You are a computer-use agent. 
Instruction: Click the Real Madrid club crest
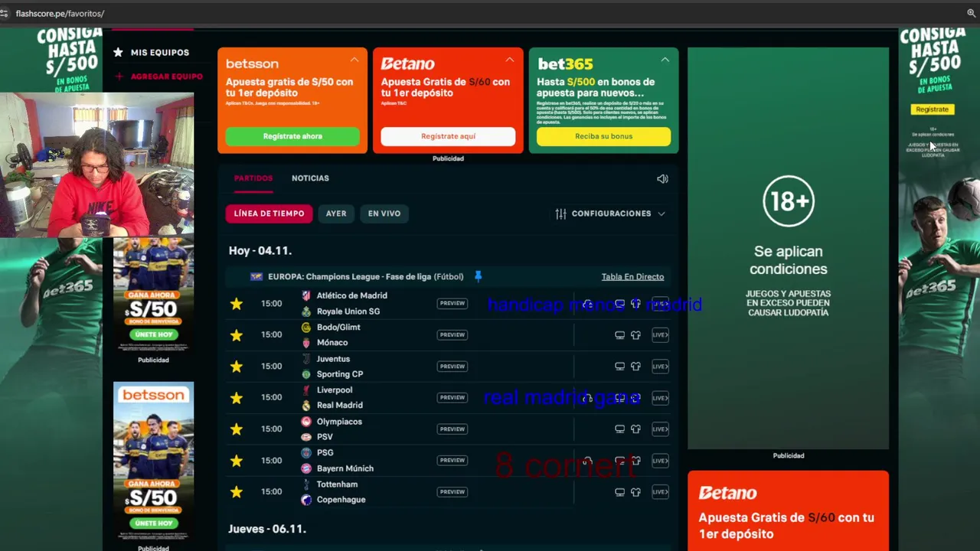306,406
